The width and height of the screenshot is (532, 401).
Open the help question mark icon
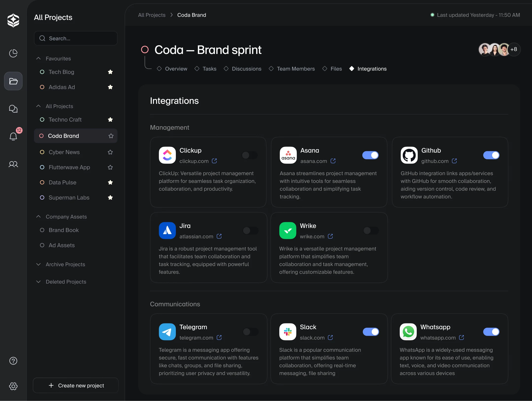click(13, 361)
